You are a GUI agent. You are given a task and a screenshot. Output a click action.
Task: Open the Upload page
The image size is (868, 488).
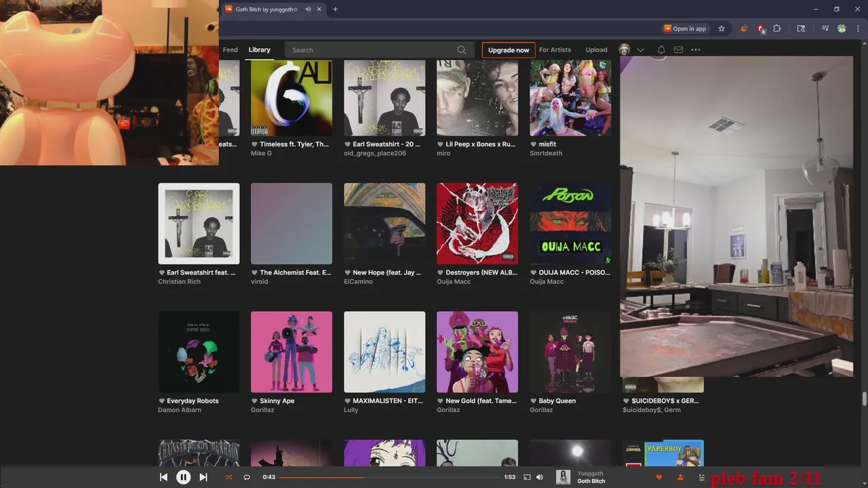(x=596, y=49)
